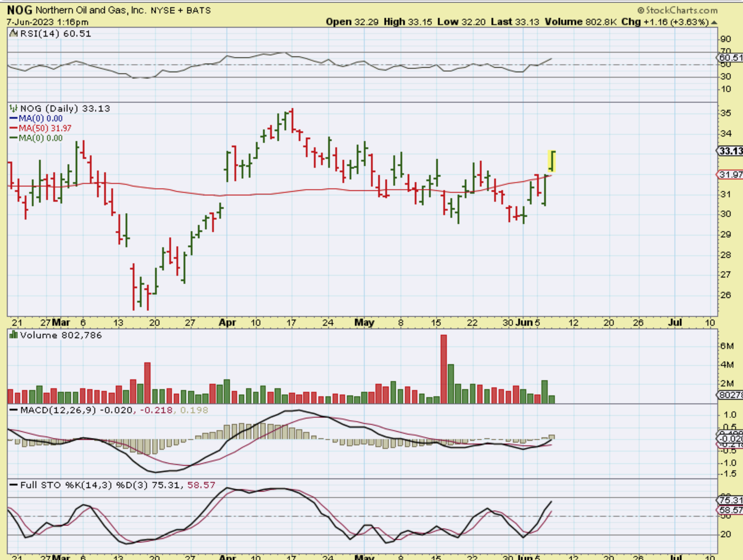Image resolution: width=743 pixels, height=560 pixels.
Task: Click the MACD black line legend marker
Action: pyautogui.click(x=14, y=410)
